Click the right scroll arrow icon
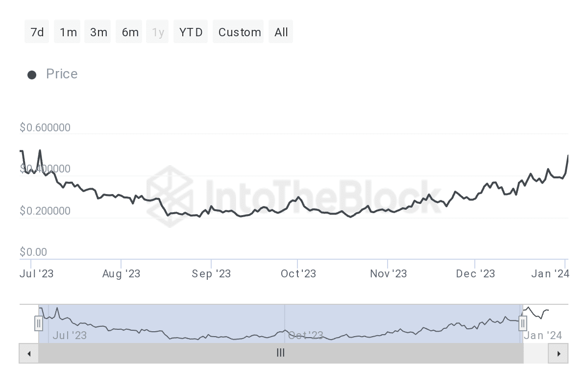588x392 pixels. point(559,353)
